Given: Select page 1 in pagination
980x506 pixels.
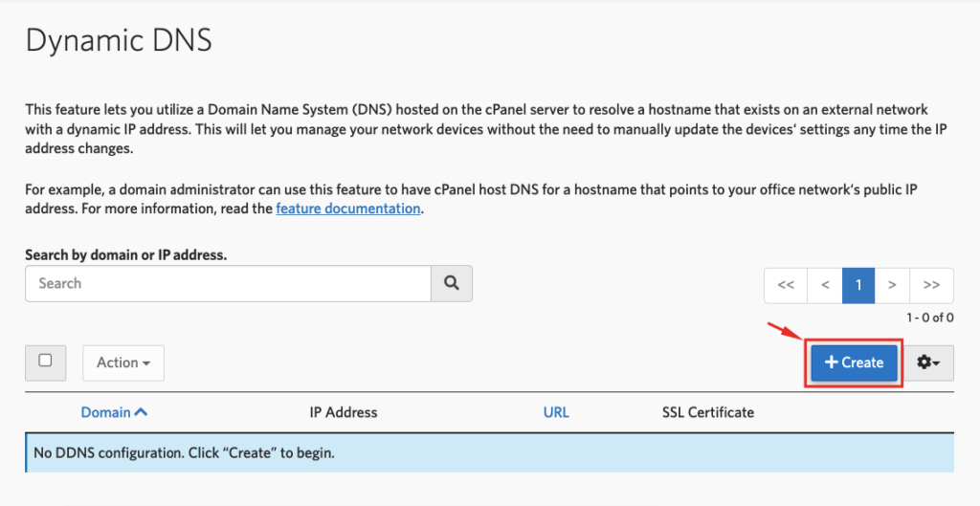Looking at the screenshot, I should (x=858, y=285).
